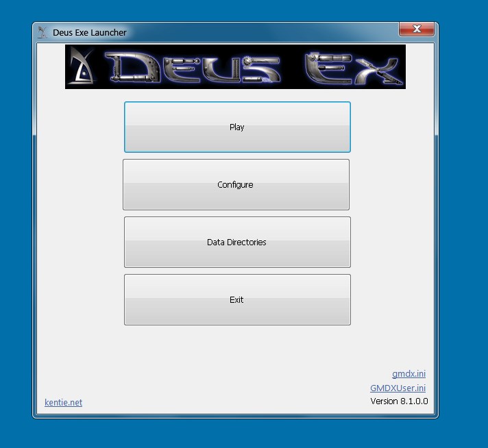Close the Deus Exe Launcher window

[417, 29]
